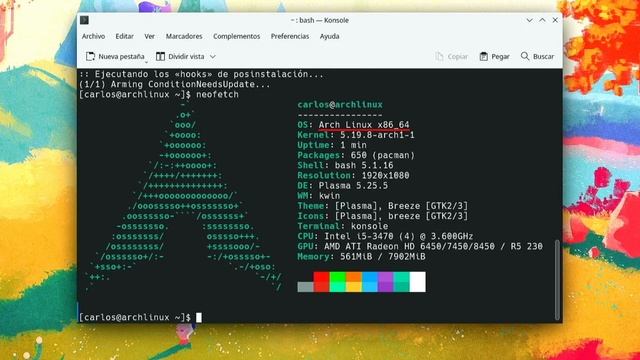Image resolution: width=640 pixels, height=360 pixels.
Task: Click the Dividir vista label
Action: (186, 56)
